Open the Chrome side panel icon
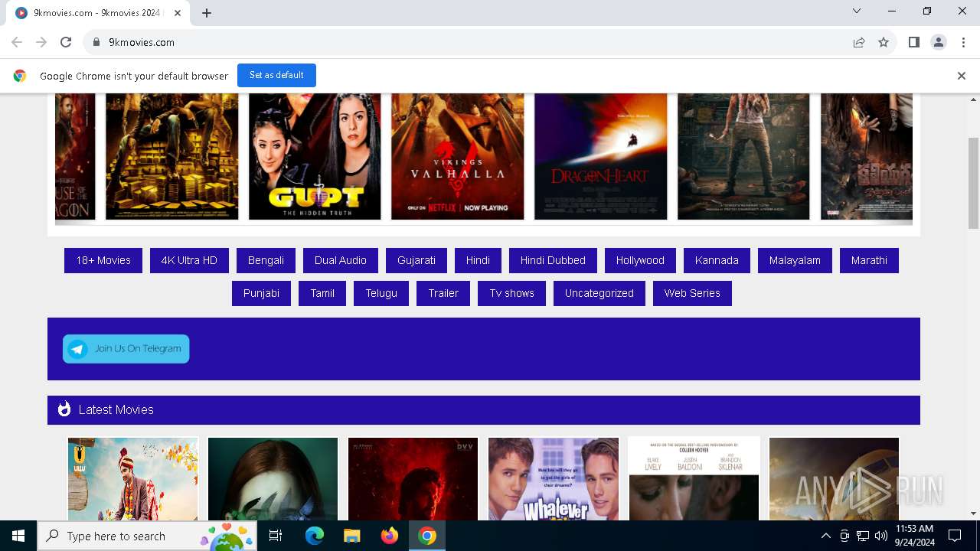Image resolution: width=980 pixels, height=551 pixels. click(913, 42)
